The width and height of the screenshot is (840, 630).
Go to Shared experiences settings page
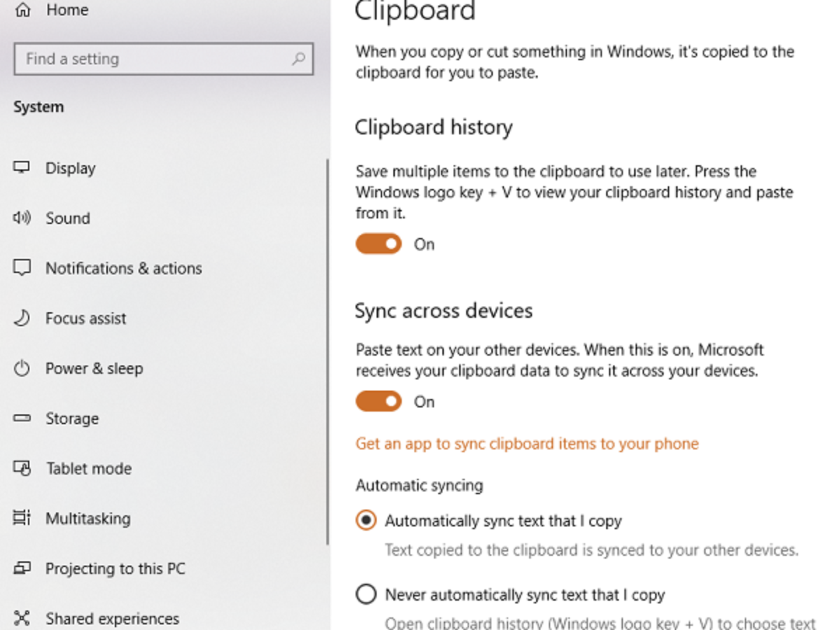(x=112, y=619)
